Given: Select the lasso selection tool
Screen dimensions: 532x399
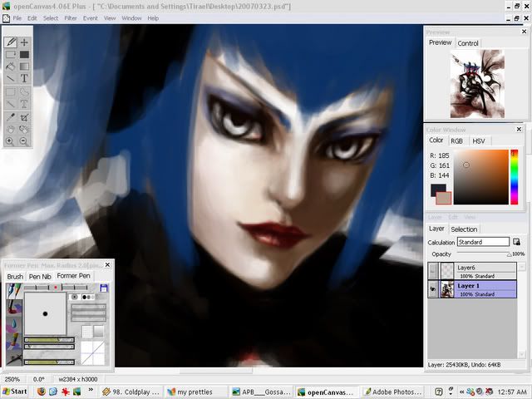Looking at the screenshot, I should click(x=24, y=92).
